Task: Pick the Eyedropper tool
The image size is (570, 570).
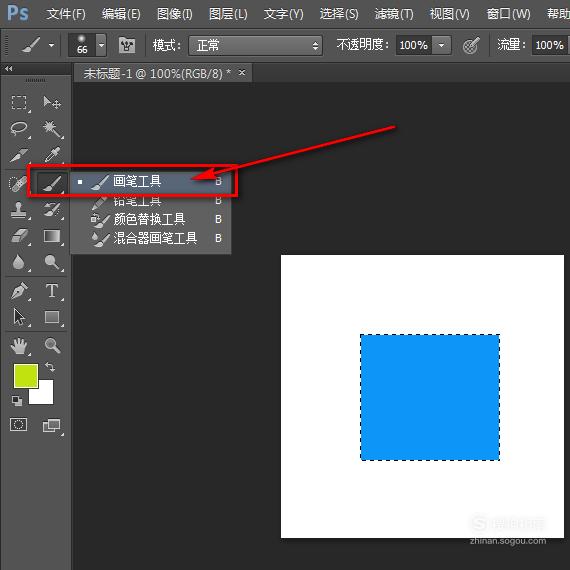Action: tap(52, 154)
